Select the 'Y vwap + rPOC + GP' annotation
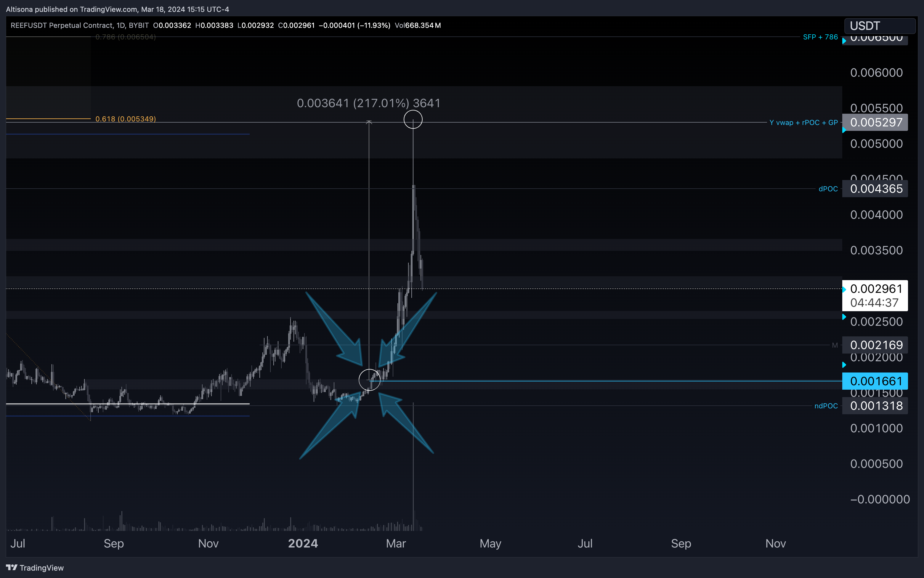Screen dimensions: 924x578 [x=803, y=122]
